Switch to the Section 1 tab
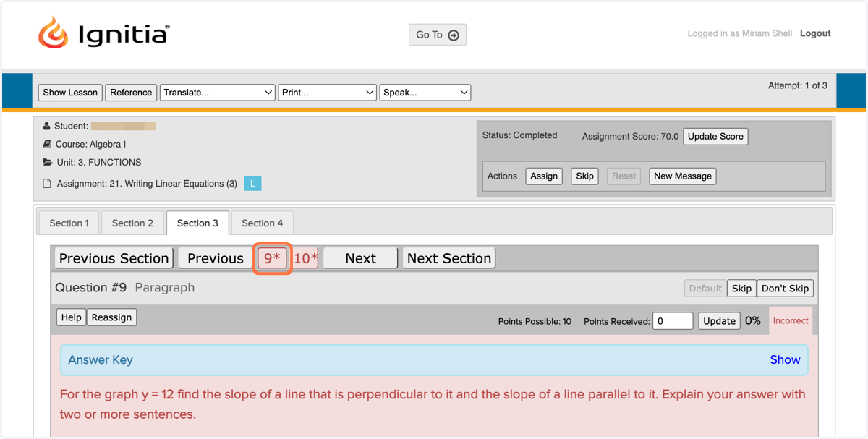Viewport: 868px width, 439px height. pyautogui.click(x=69, y=223)
